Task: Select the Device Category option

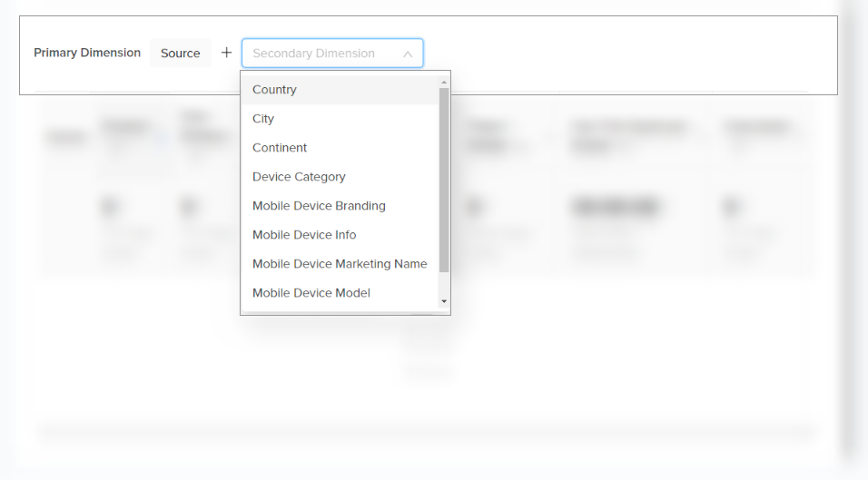Action: pos(299,177)
